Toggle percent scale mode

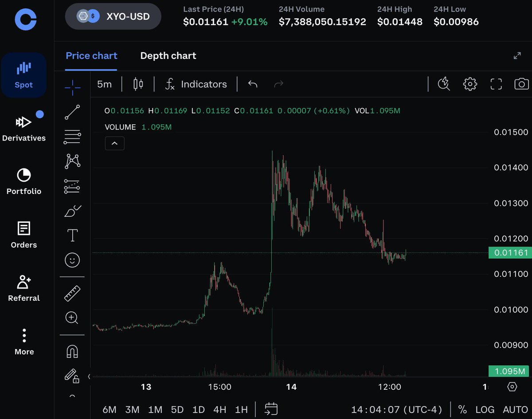[x=462, y=410]
